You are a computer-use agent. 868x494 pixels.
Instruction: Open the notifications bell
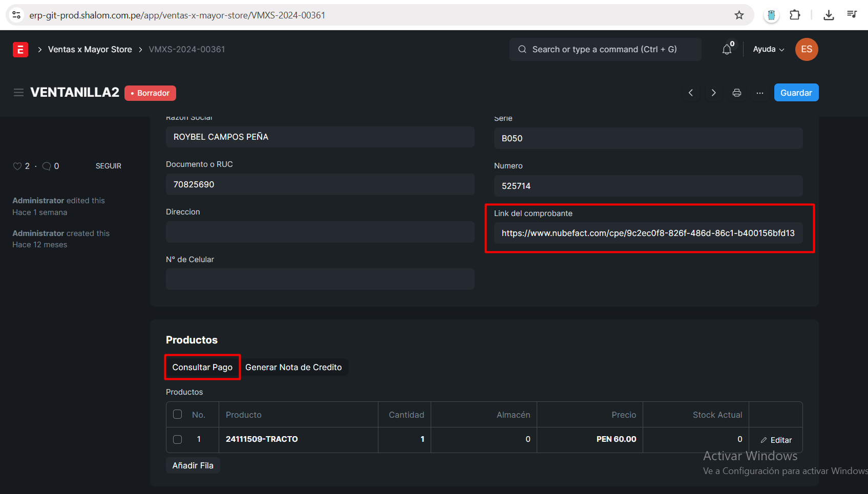click(727, 50)
